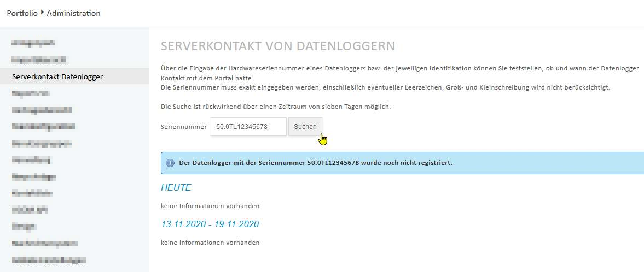The height and width of the screenshot is (272, 644).
Task: Click the Serverkontakt von Datenloggern page title
Action: pos(277,46)
